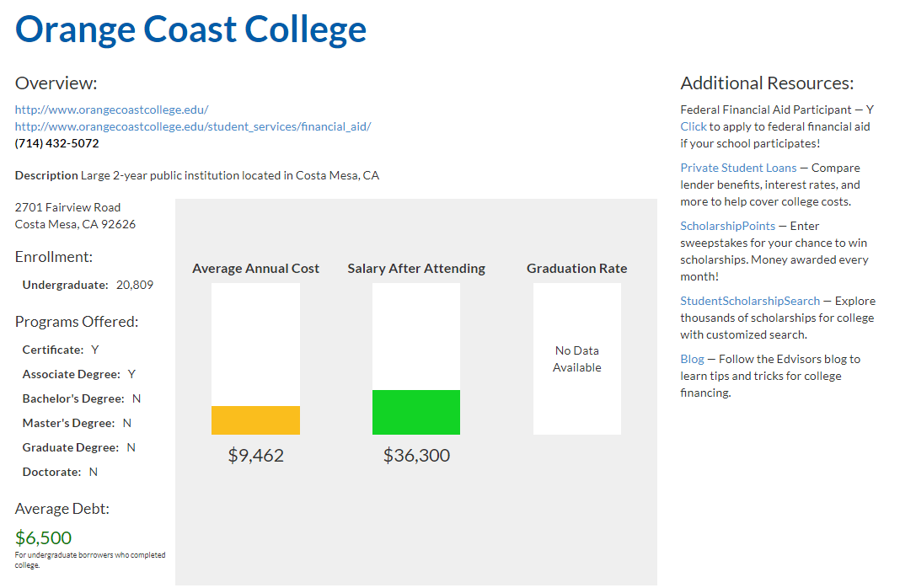Select the Orange Coast College heading
916x588 pixels.
click(x=190, y=29)
